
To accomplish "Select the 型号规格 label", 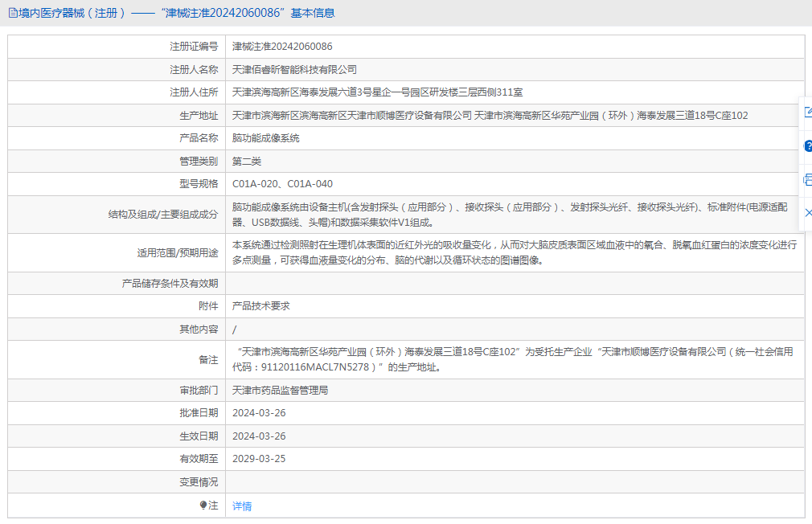I will (199, 184).
